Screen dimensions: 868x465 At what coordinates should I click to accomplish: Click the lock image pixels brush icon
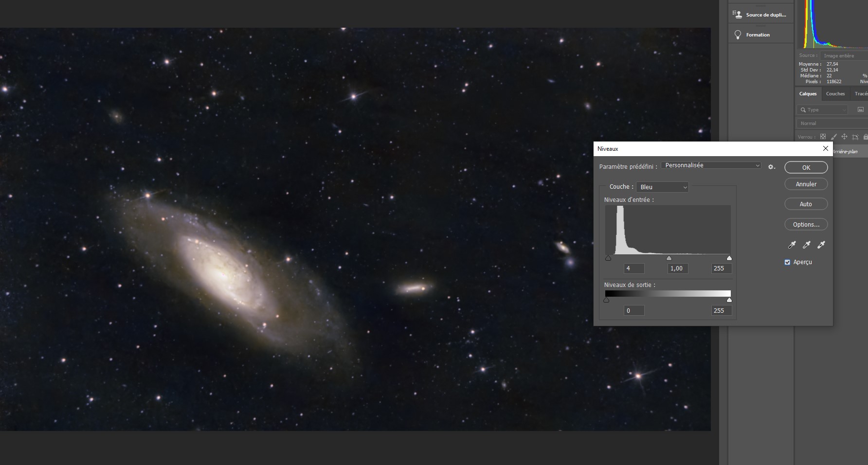tap(833, 137)
